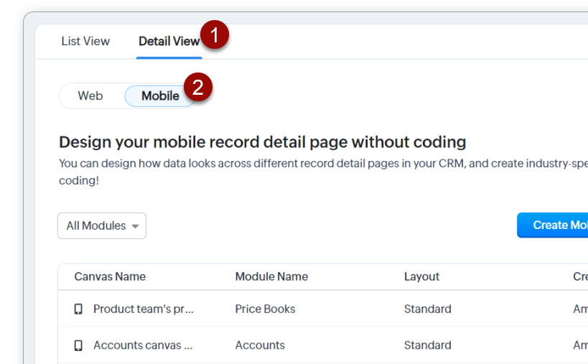Click the Canvas Name column header
Image resolution: width=588 pixels, height=364 pixels.
pos(110,276)
